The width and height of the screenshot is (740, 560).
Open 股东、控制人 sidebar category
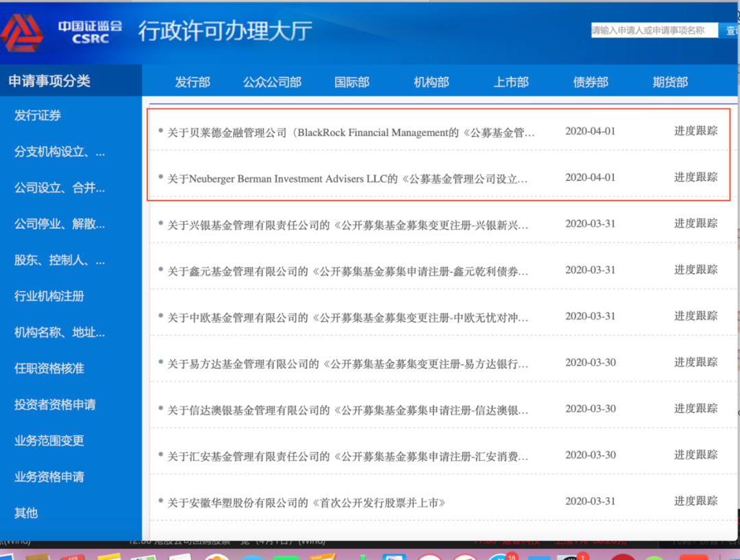pos(60,259)
